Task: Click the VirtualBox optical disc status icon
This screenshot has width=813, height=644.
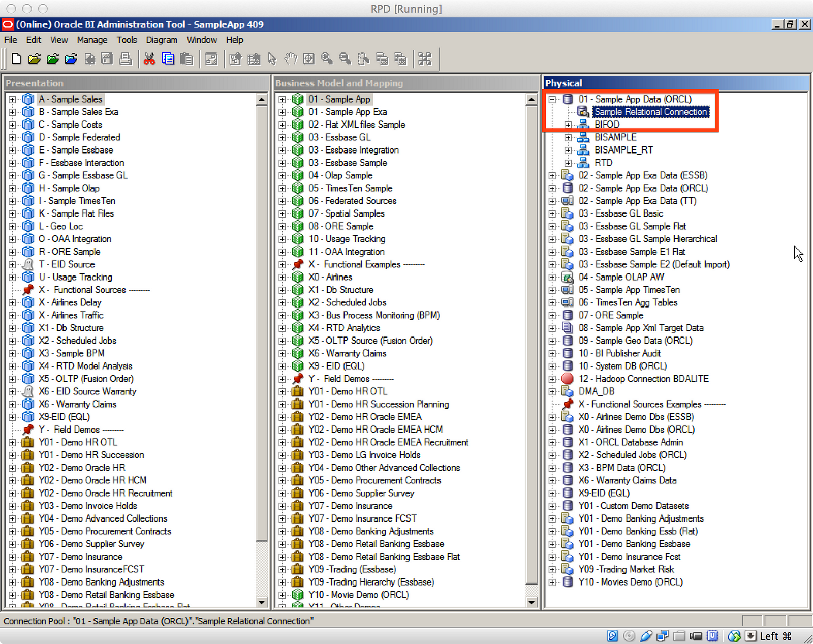Action: point(629,636)
